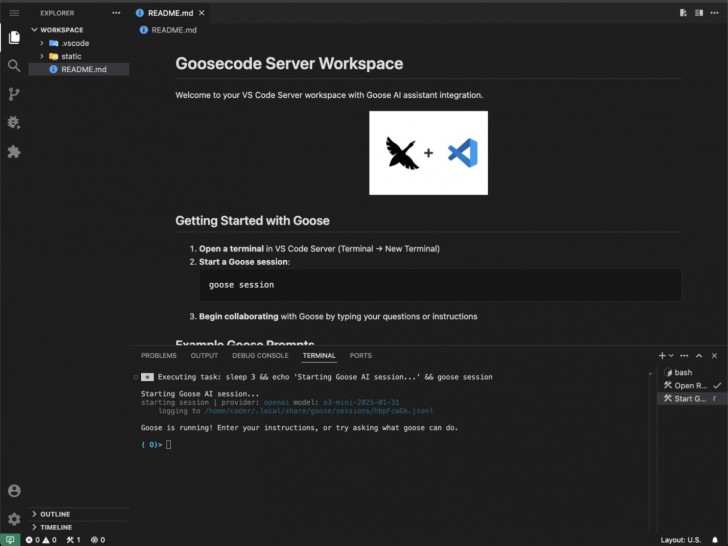Open the application hamburger menu
Screen dimensions: 728x546
(14, 13)
